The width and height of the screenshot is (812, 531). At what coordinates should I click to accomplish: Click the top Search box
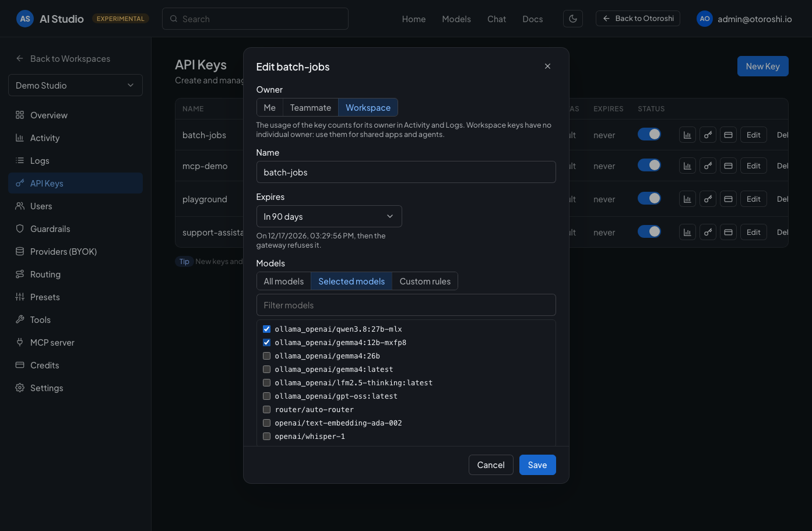(255, 19)
